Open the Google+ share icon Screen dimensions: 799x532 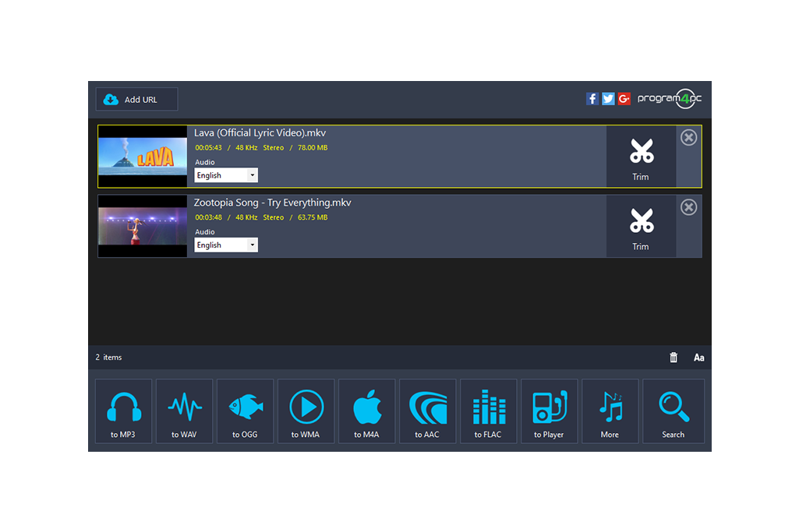(x=624, y=98)
